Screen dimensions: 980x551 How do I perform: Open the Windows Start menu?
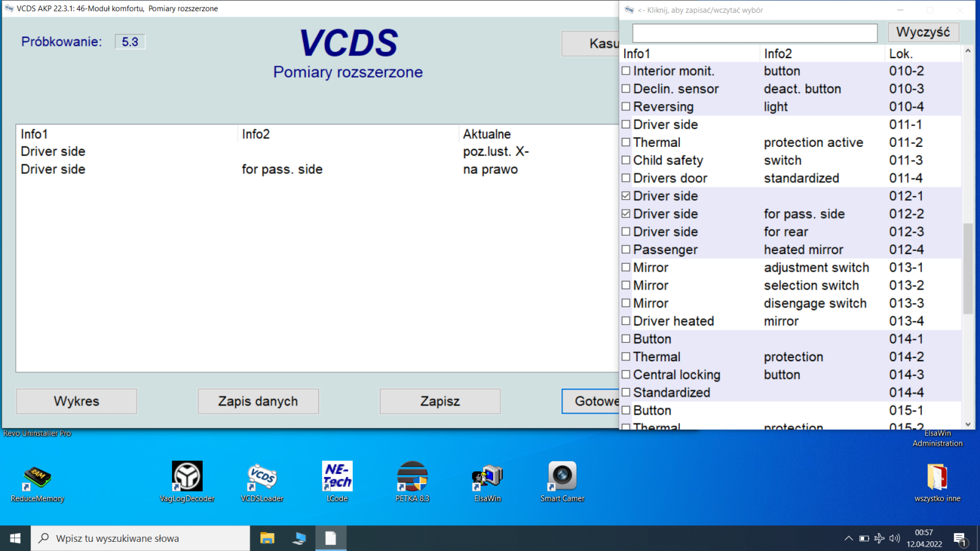tap(15, 538)
